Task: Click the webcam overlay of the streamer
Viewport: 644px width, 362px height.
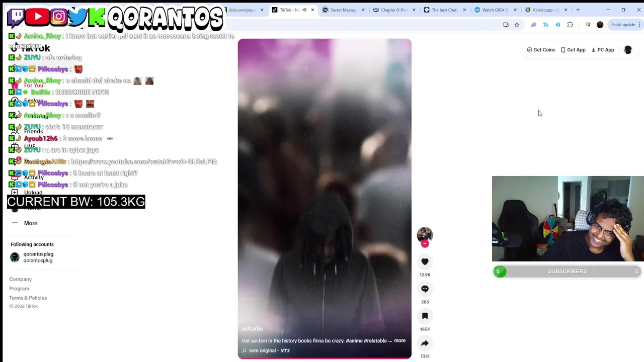Action: pyautogui.click(x=568, y=219)
